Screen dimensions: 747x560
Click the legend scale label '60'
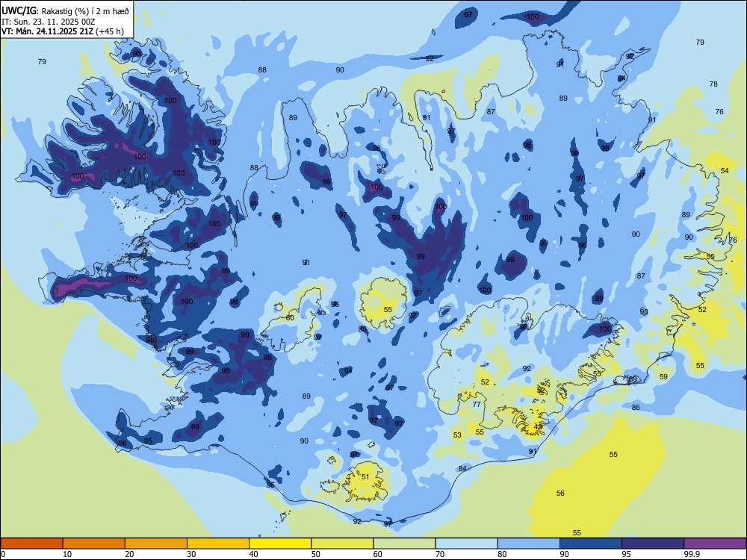pyautogui.click(x=378, y=554)
